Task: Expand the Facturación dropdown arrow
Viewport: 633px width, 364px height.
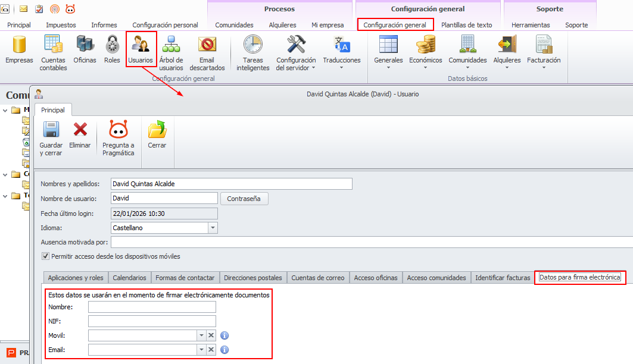Action: (544, 68)
